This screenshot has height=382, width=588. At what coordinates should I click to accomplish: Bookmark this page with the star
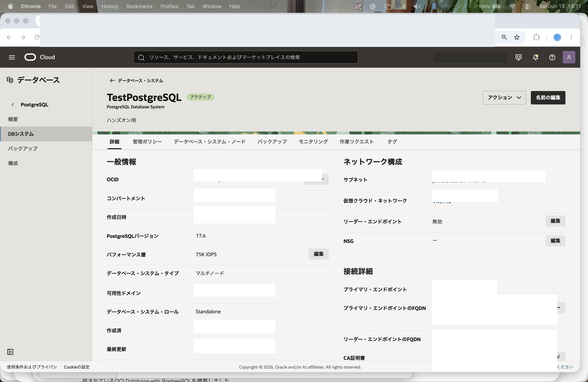click(x=517, y=37)
